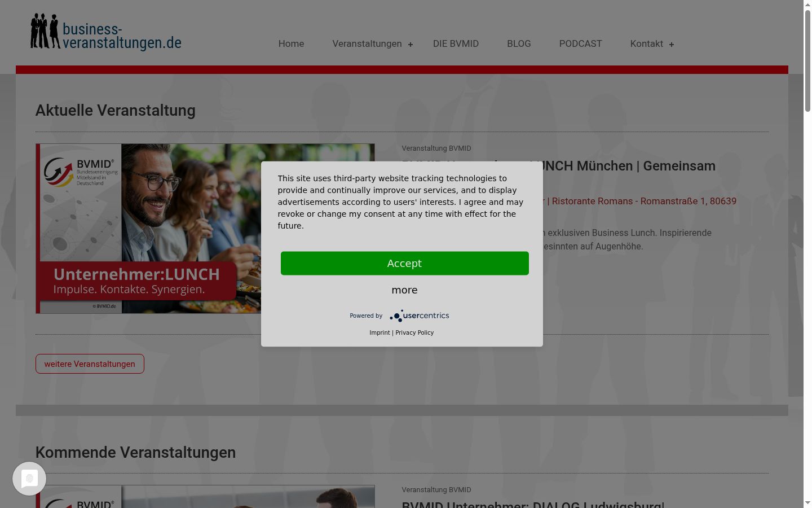Click the Kommende Veranstaltungen heading
The height and width of the screenshot is (508, 812).
point(135,453)
